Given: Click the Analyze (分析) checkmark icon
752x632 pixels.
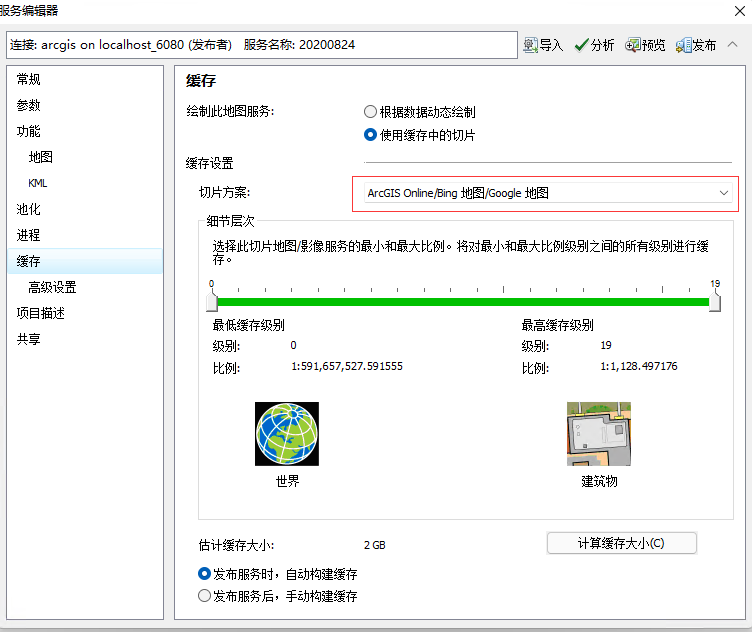Looking at the screenshot, I should 581,45.
